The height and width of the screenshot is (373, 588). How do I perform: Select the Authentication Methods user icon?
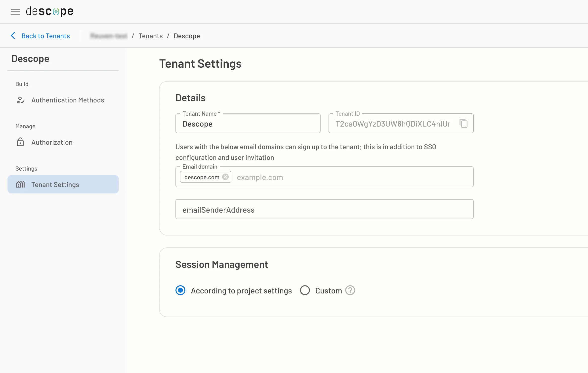[x=21, y=100]
